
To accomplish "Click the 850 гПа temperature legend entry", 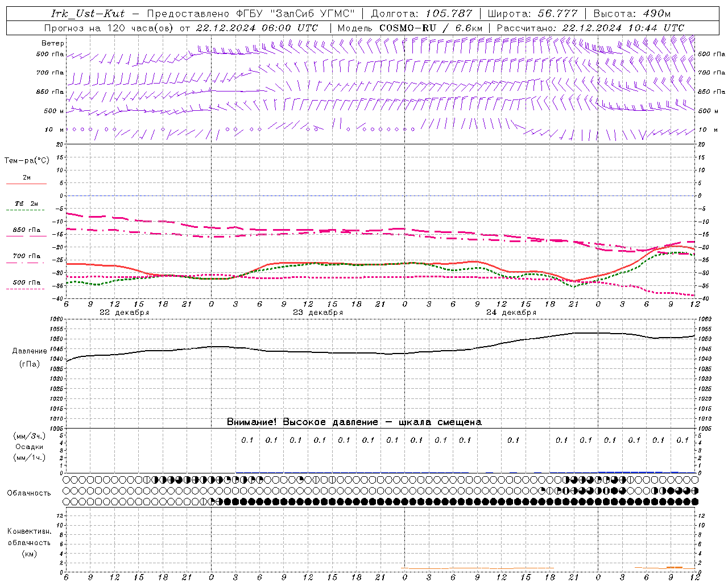I will (x=27, y=230).
